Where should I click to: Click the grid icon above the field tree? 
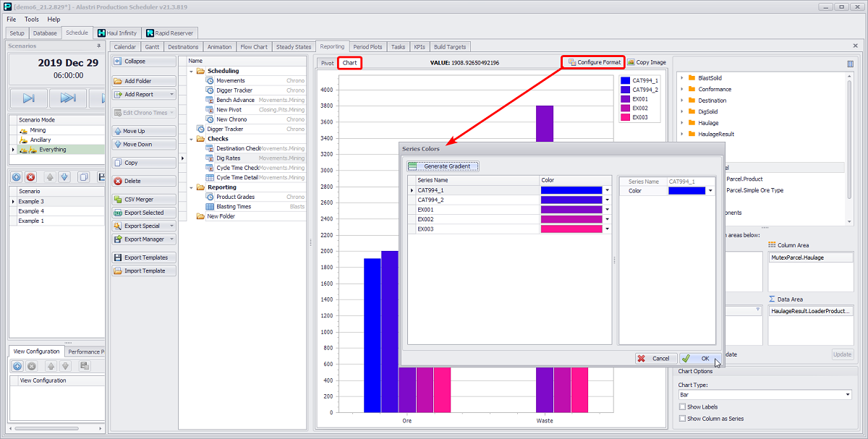pyautogui.click(x=850, y=64)
